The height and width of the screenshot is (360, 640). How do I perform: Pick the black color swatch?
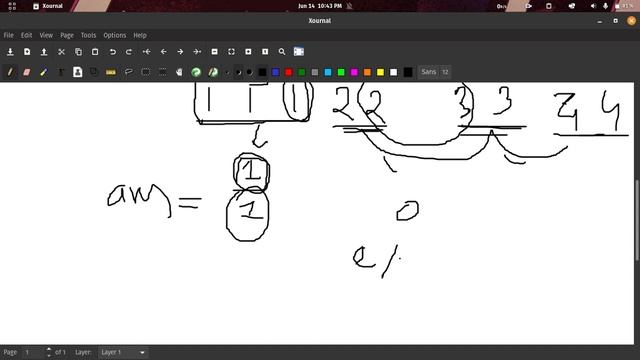click(262, 73)
